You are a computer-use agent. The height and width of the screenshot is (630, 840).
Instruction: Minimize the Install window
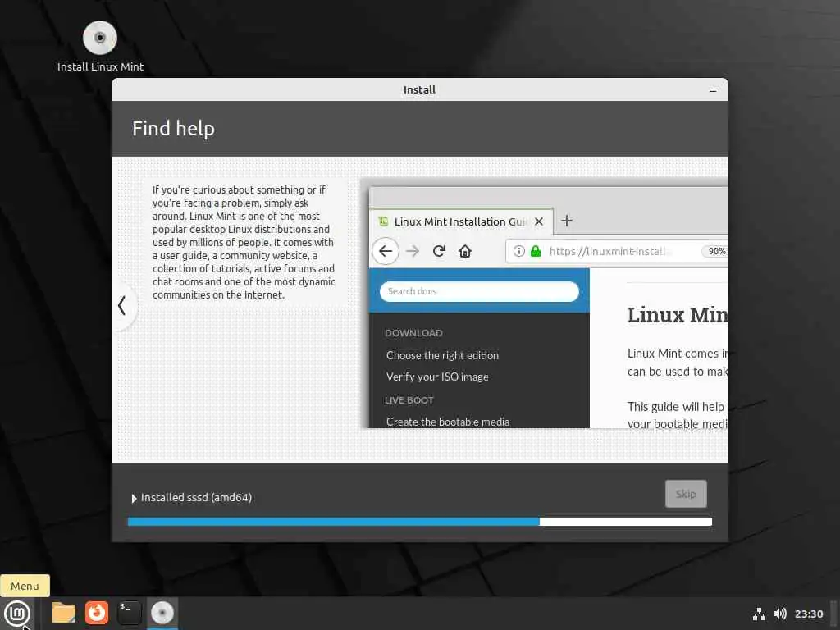pyautogui.click(x=713, y=90)
